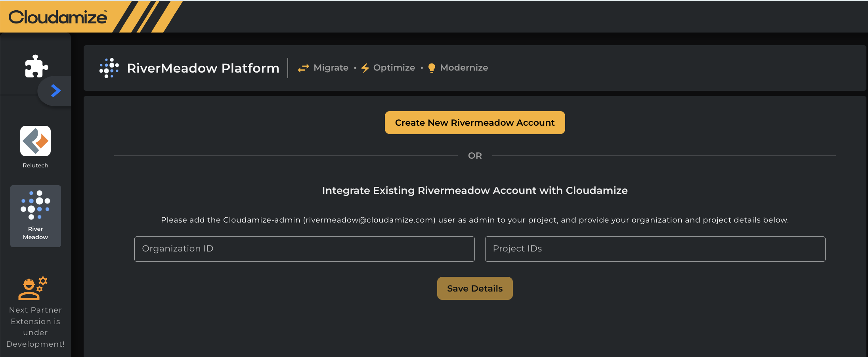Click the Modernize label text
Image resolution: width=868 pixels, height=357 pixels.
[464, 68]
